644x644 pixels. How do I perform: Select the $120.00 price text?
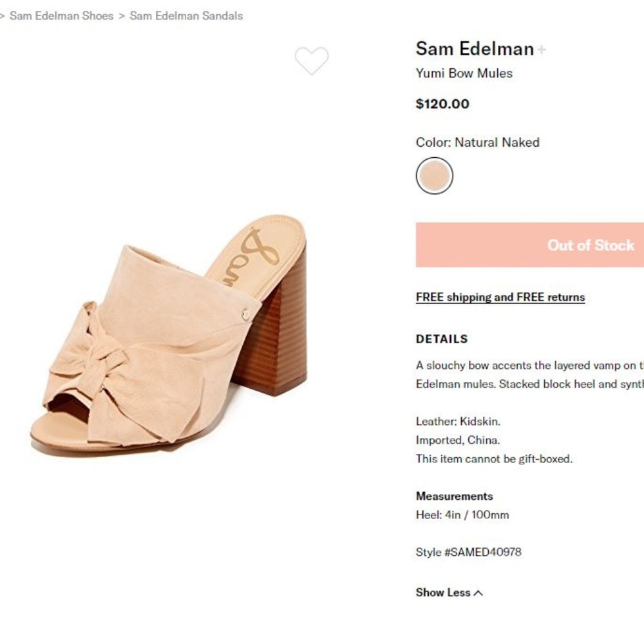tap(443, 104)
